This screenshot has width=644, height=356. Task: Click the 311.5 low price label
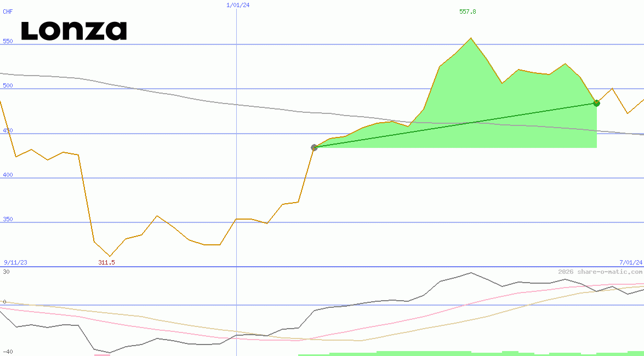pyautogui.click(x=106, y=262)
